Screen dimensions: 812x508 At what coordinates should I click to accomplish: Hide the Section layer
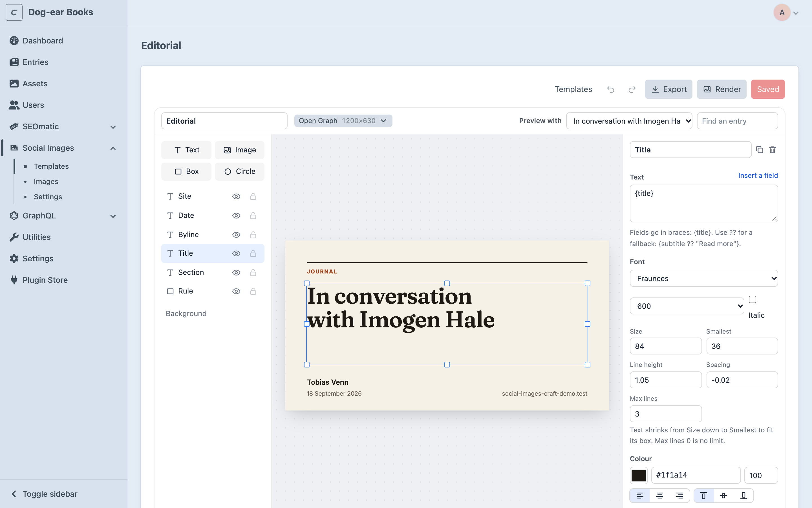coord(236,272)
